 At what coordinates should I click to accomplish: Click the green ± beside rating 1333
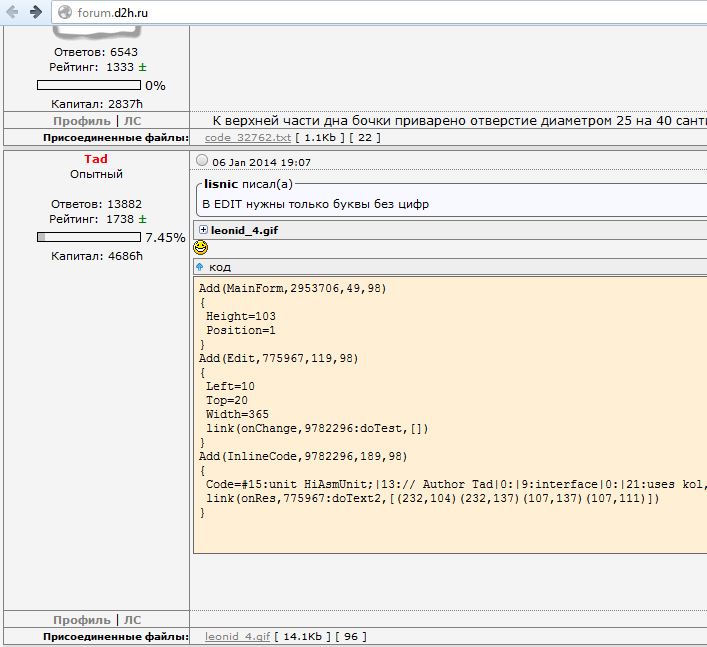(x=142, y=67)
